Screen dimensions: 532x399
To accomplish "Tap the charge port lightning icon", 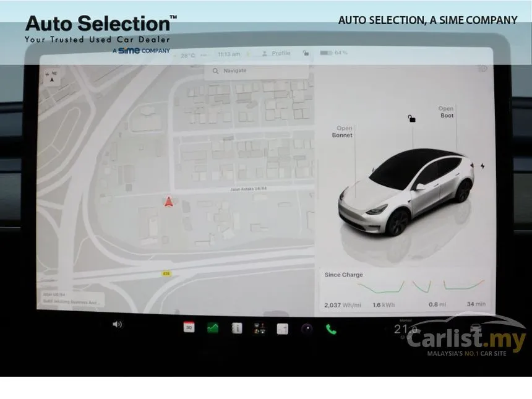I will coord(483,166).
